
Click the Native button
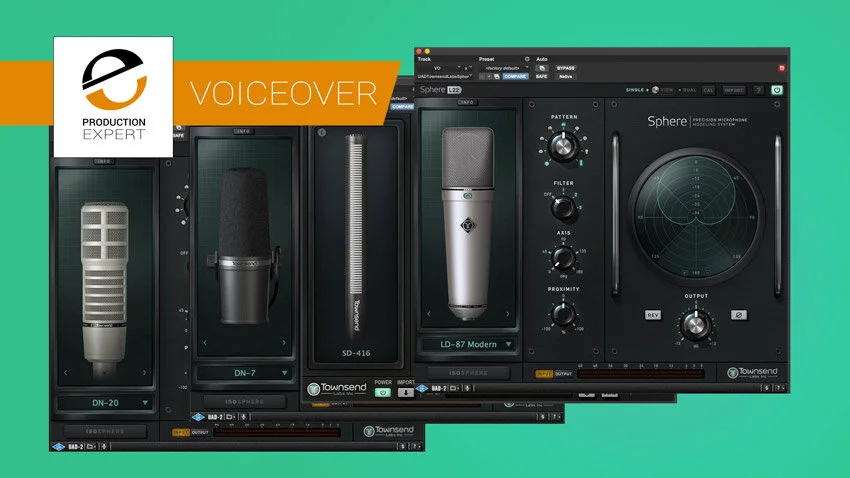(565, 76)
